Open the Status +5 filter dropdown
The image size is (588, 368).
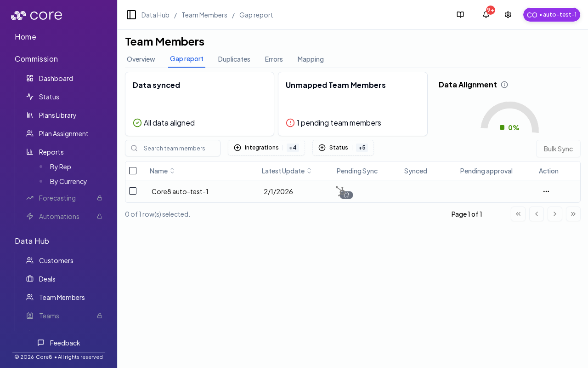[343, 148]
